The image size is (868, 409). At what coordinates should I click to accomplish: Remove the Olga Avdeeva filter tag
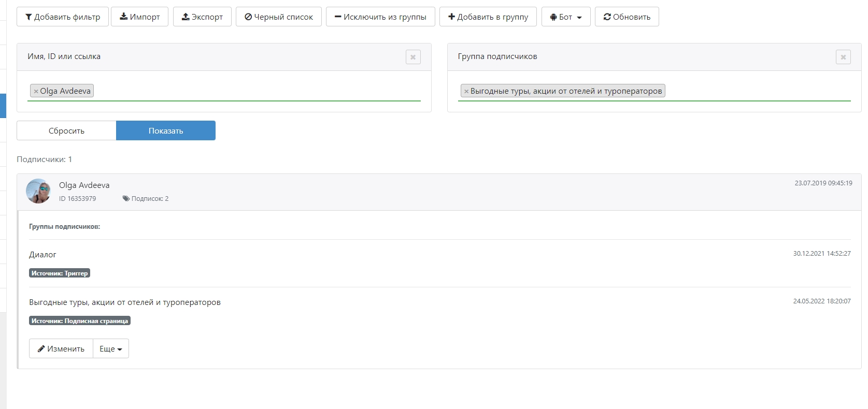pyautogui.click(x=36, y=91)
